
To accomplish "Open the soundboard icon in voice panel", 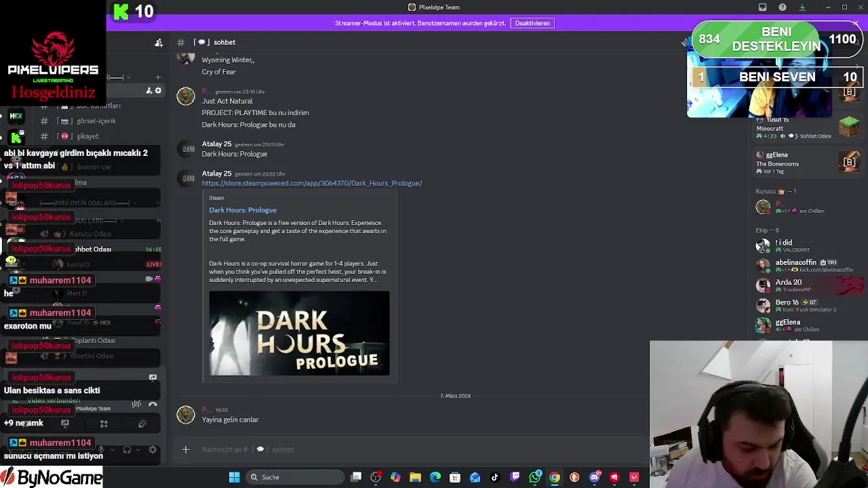I will (142, 424).
